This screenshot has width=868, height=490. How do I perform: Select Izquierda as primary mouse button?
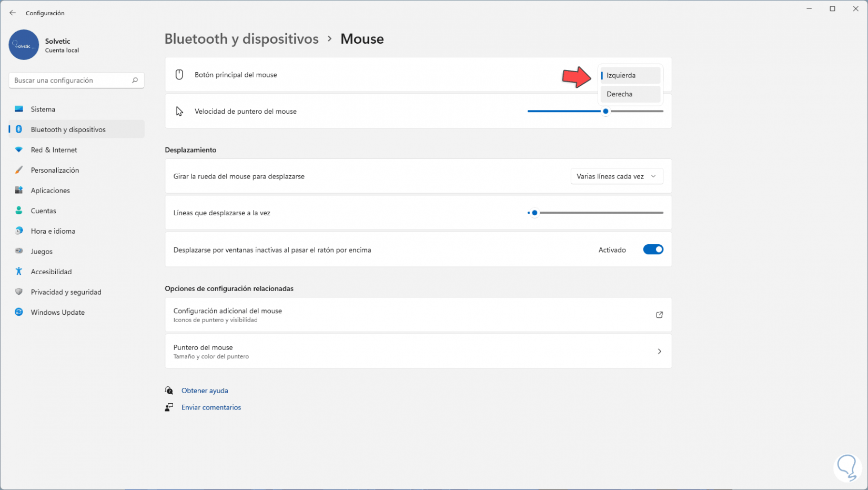click(x=630, y=75)
